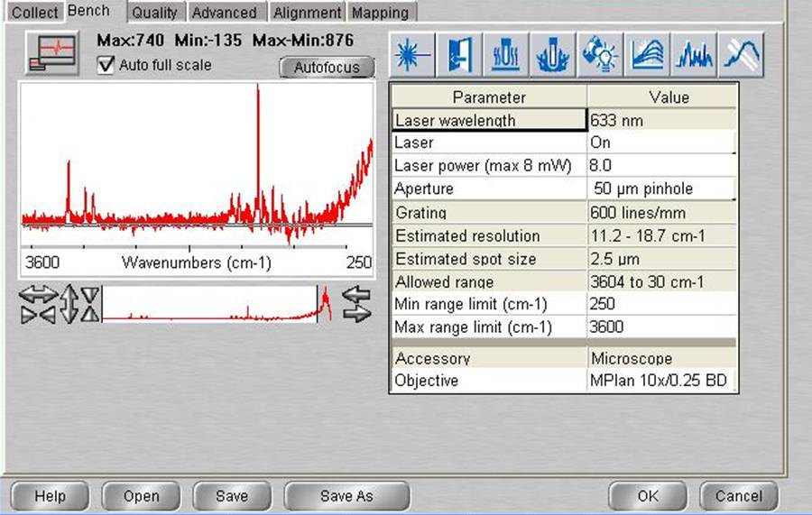Select the Bench tab
The height and width of the screenshot is (515, 812).
coord(88,11)
